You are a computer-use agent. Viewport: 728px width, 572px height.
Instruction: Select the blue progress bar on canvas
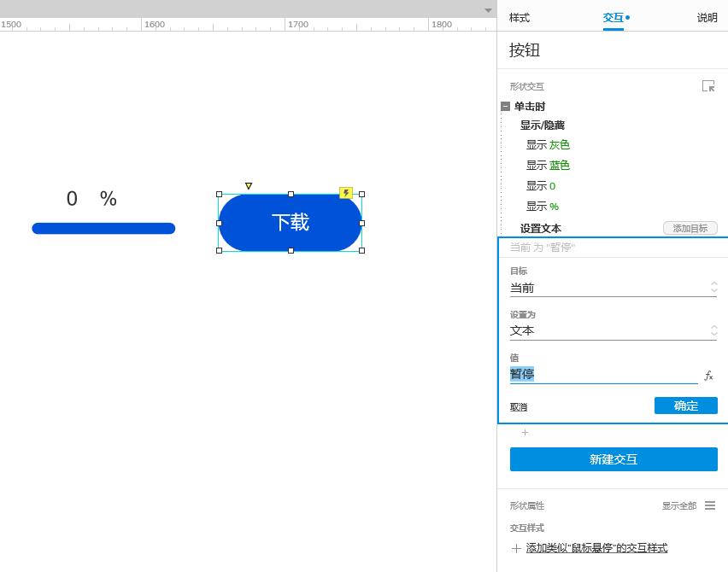click(x=103, y=228)
